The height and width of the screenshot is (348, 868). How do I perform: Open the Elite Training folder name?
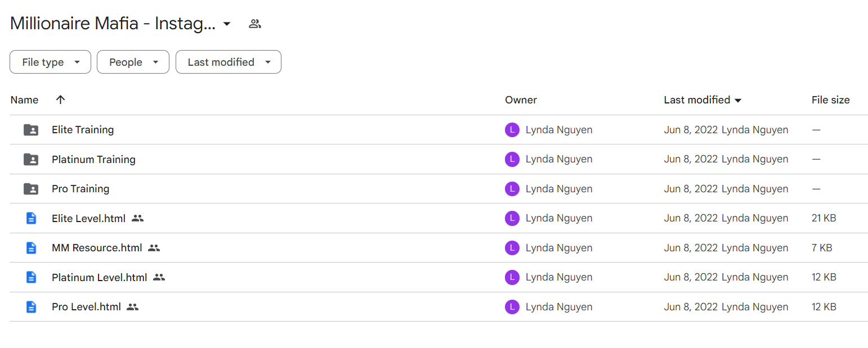(83, 130)
